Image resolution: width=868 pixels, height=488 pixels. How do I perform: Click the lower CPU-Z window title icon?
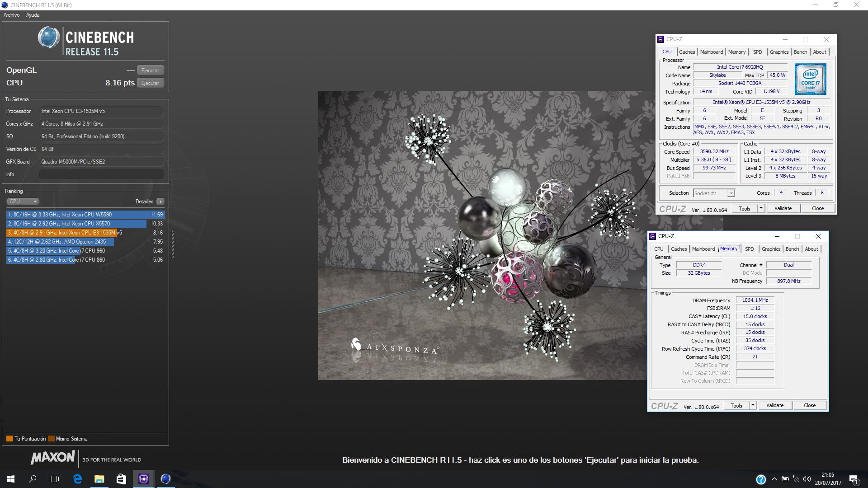click(652, 236)
